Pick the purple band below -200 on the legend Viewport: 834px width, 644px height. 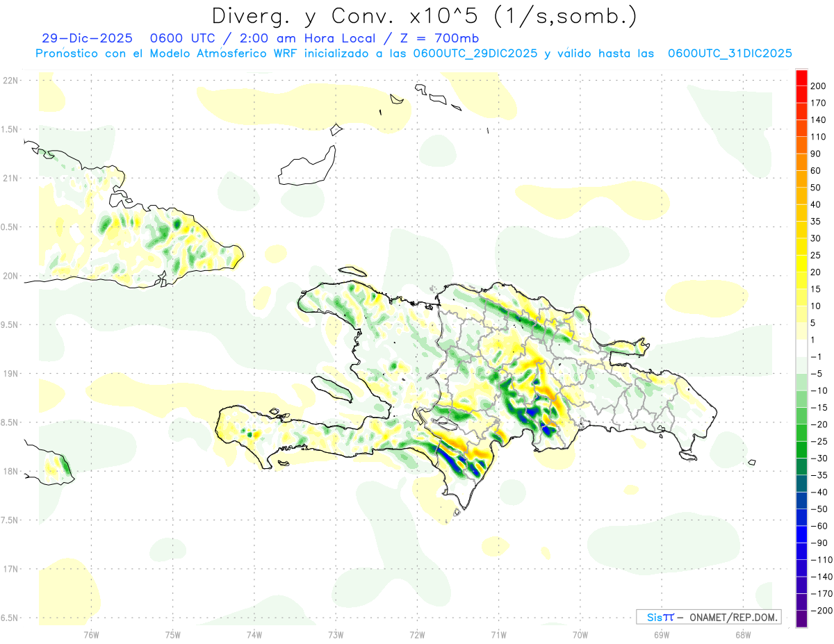[802, 619]
